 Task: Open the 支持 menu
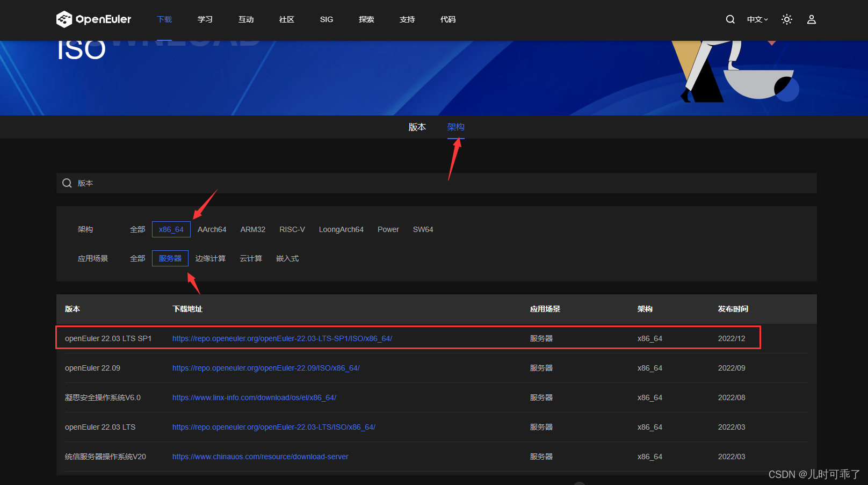point(407,19)
